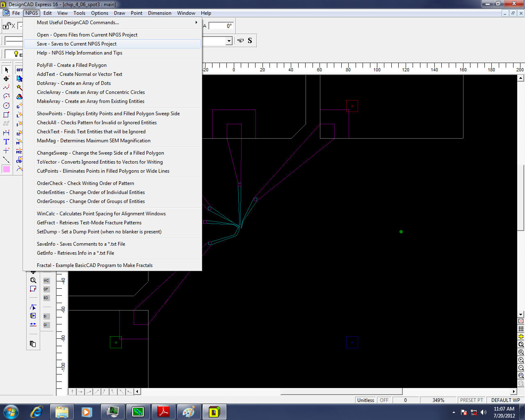
Task: Click the DEFAULT WP status field
Action: 505,400
